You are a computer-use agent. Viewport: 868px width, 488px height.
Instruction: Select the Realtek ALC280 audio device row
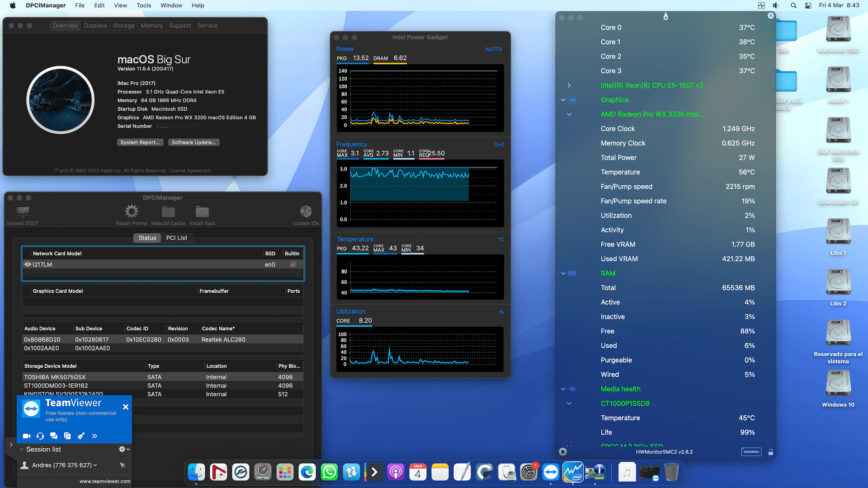tap(163, 339)
